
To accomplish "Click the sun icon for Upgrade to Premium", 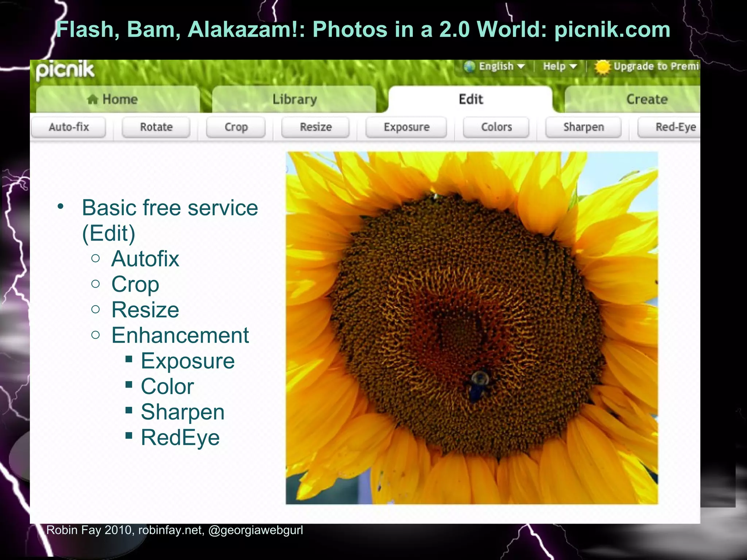I will pyautogui.click(x=602, y=67).
